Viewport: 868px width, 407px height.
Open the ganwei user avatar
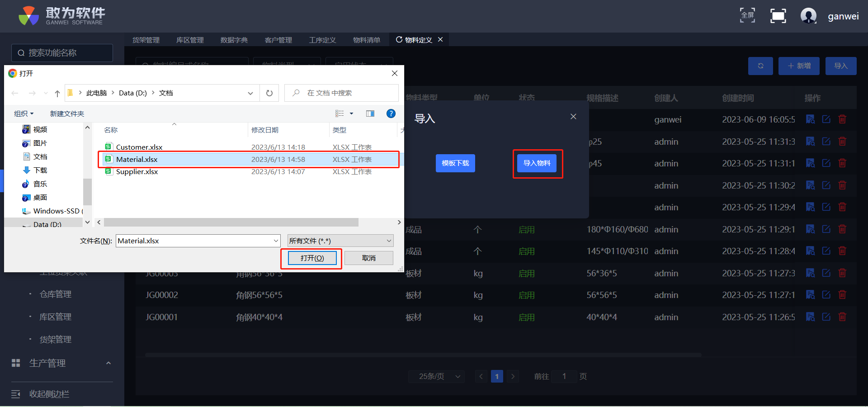point(808,16)
